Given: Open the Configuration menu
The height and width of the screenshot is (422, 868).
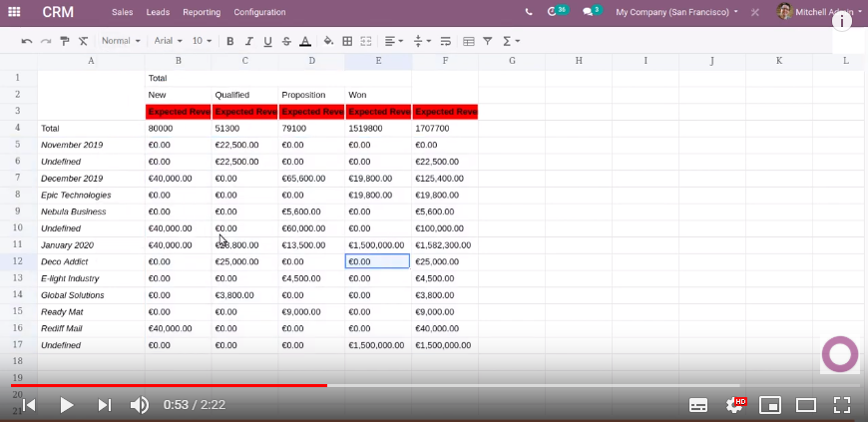Looking at the screenshot, I should pos(259,12).
